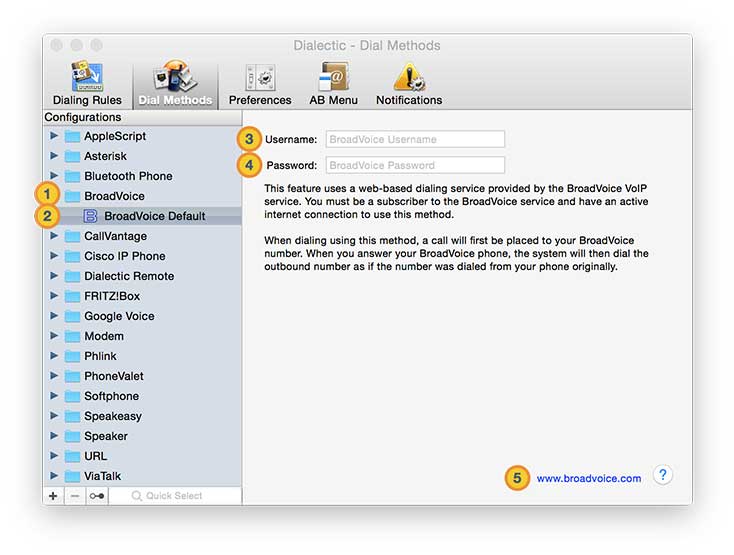Open the Notifications warning icon

pos(409,76)
